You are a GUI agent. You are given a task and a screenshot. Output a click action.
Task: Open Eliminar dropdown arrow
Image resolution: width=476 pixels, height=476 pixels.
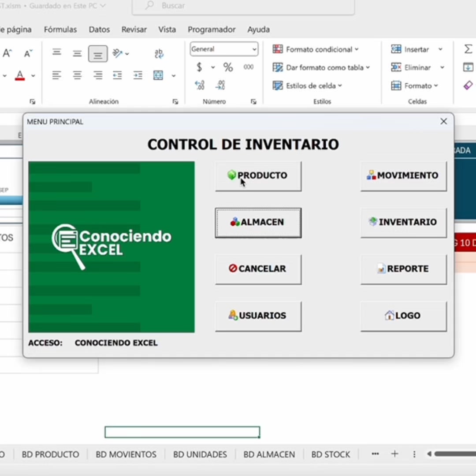coord(443,67)
